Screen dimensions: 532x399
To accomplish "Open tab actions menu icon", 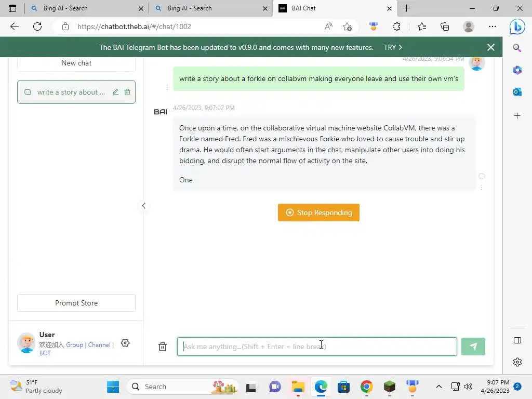I will click(12, 8).
